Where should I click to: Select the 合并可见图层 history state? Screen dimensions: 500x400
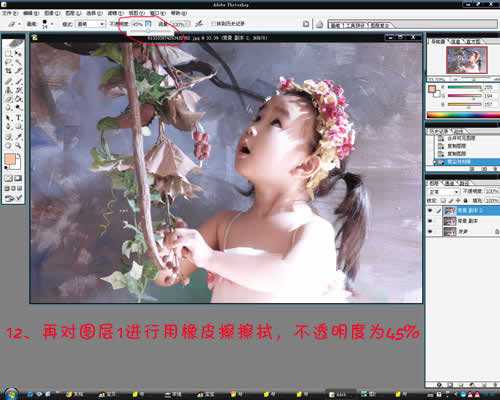[x=461, y=138]
